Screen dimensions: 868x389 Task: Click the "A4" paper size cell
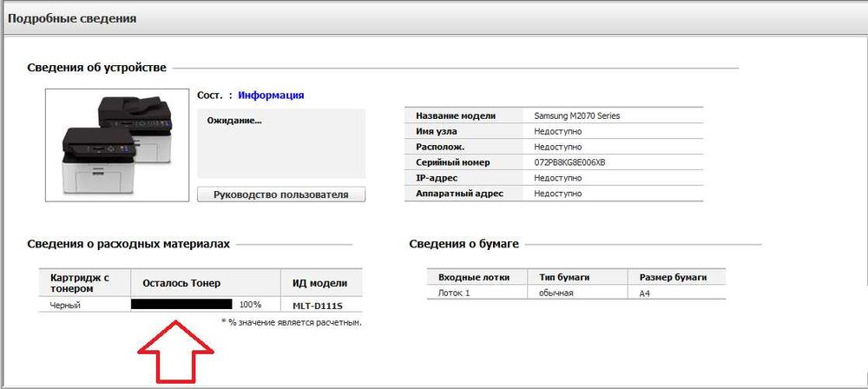[x=644, y=293]
